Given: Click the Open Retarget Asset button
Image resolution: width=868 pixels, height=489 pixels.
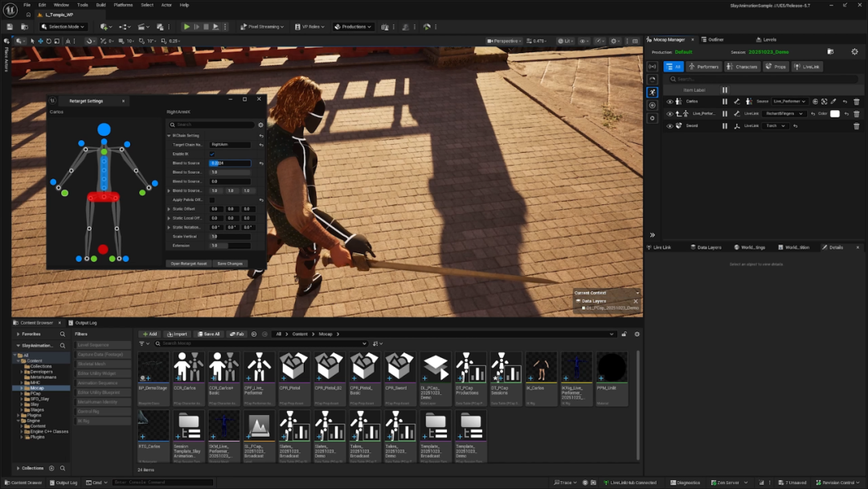Looking at the screenshot, I should point(188,263).
